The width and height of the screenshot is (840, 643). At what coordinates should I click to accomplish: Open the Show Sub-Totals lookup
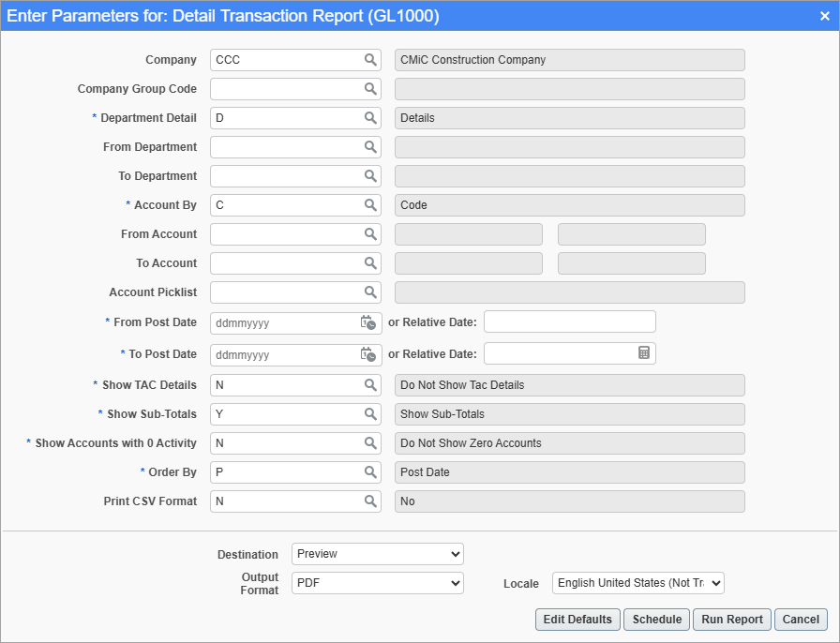tap(371, 413)
